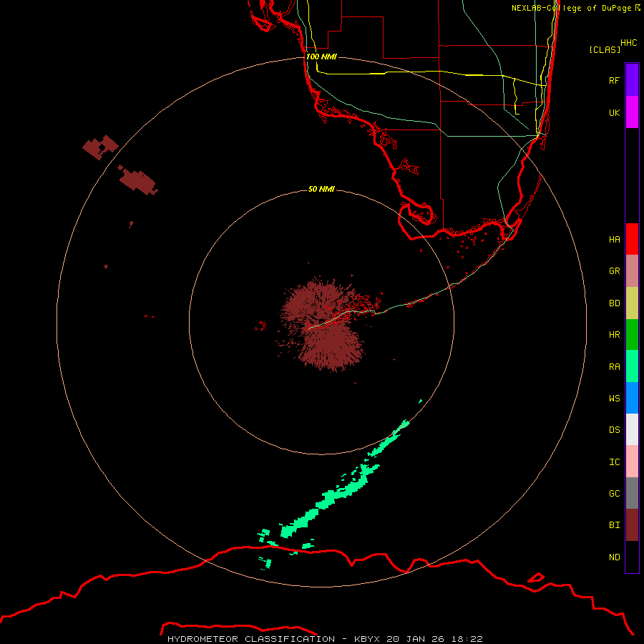The height and width of the screenshot is (644, 644).
Task: Pick the HR dark green swatch
Action: tap(632, 335)
